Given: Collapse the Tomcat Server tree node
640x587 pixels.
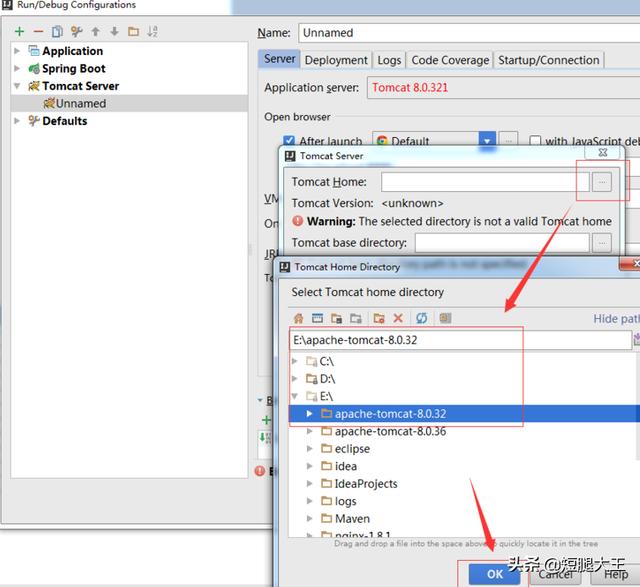Looking at the screenshot, I should click(x=17, y=86).
